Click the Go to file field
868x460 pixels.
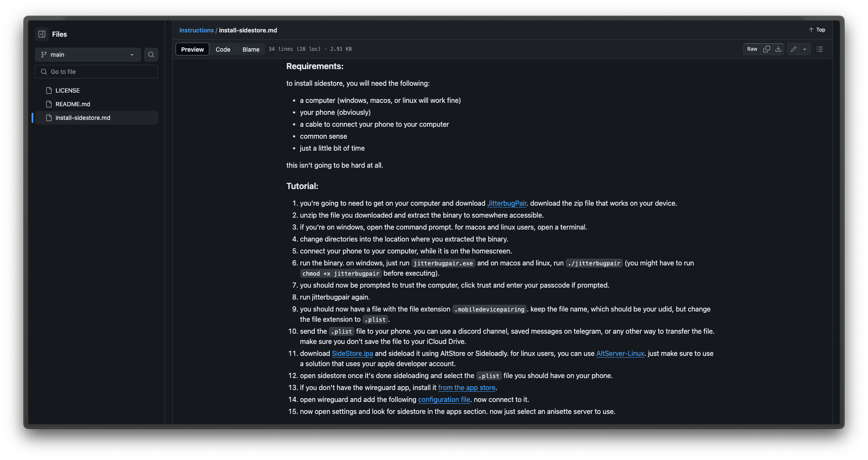97,72
